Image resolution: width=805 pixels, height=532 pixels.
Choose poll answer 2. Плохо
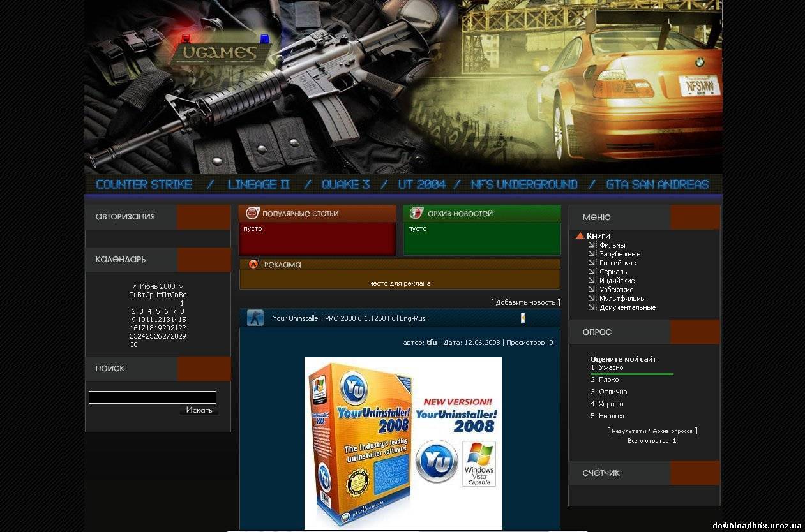click(x=605, y=380)
